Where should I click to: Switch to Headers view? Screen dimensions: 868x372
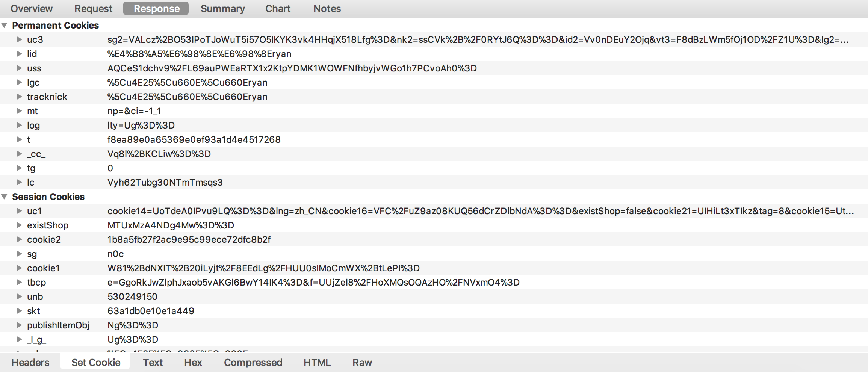coord(30,363)
